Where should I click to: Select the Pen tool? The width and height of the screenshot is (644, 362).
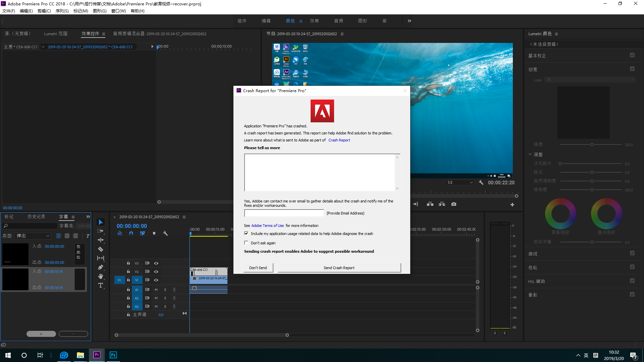100,267
